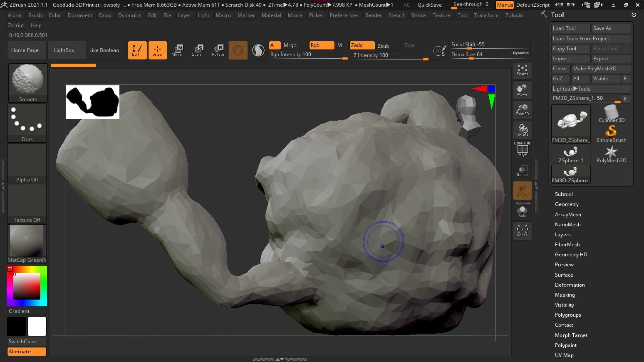
Task: Expand the ArrayMesh subpalette
Action: tap(568, 215)
